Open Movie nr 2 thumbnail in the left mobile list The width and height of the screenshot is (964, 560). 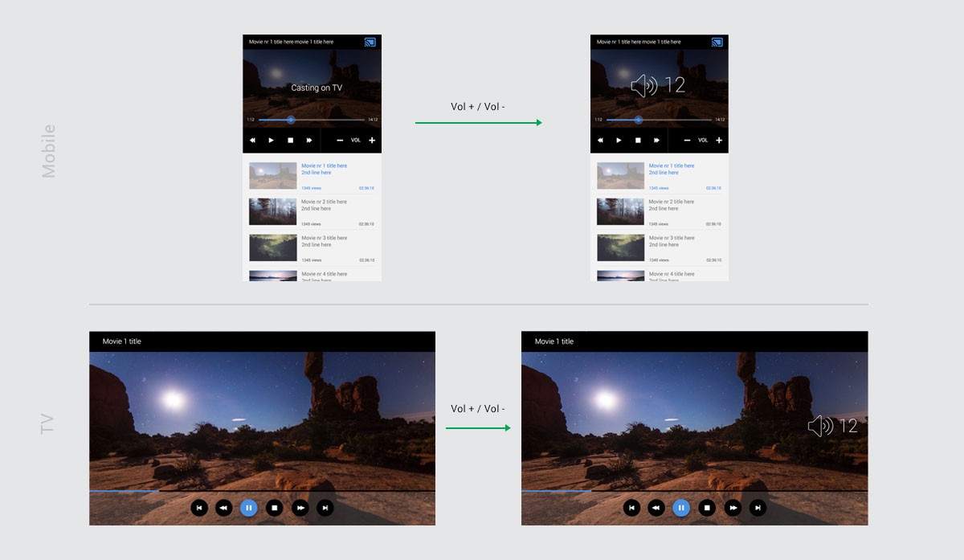pyautogui.click(x=272, y=212)
